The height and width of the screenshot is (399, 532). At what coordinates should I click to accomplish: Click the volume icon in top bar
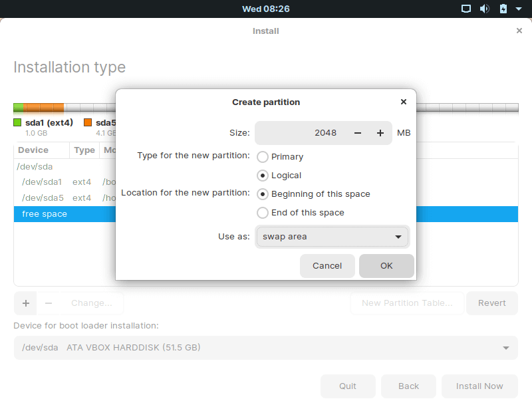(485, 9)
